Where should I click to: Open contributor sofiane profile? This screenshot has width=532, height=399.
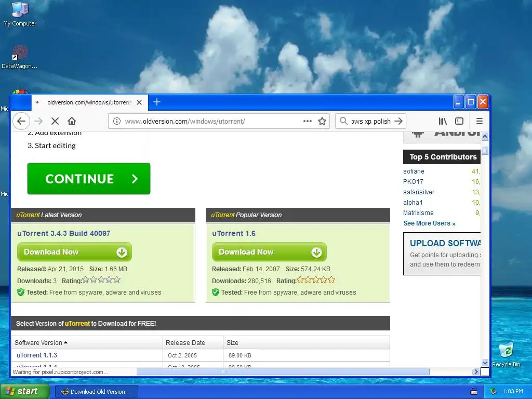point(414,171)
